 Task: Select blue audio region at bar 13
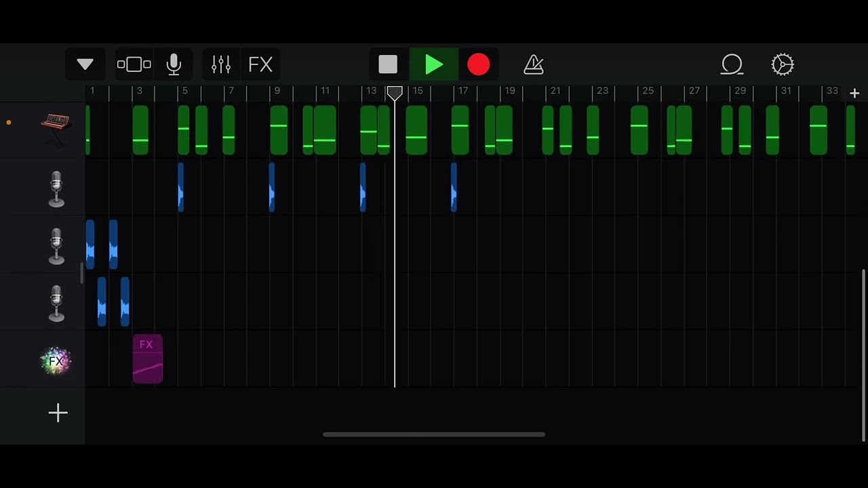coord(363,187)
